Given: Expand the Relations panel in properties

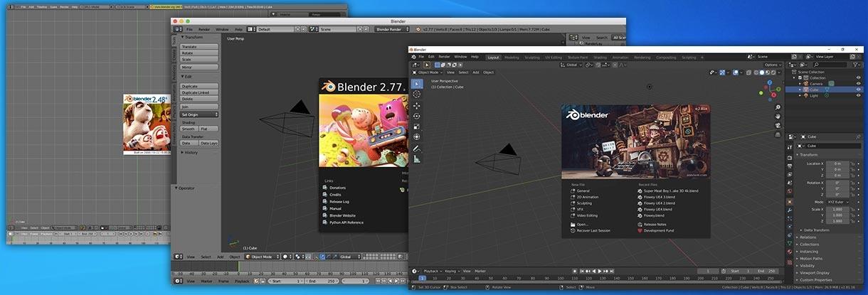Looking at the screenshot, I should click(x=808, y=237).
